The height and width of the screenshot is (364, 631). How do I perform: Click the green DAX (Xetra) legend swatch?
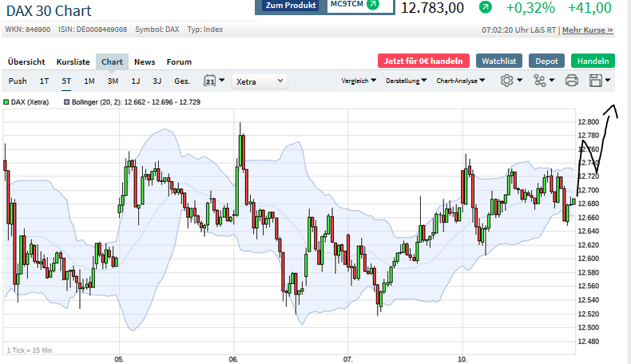6,102
